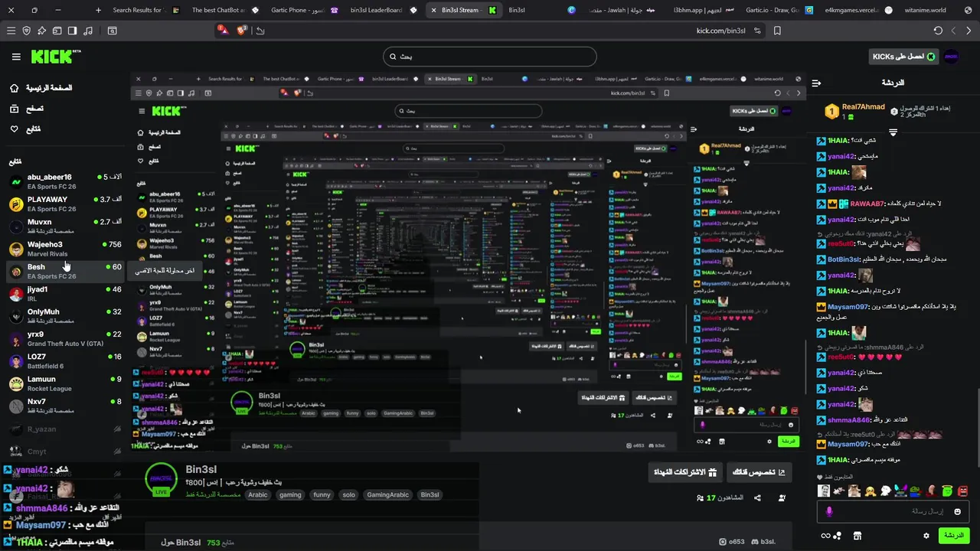
Task: Open the Kick hamburger menu beside the logo
Action: [x=16, y=57]
